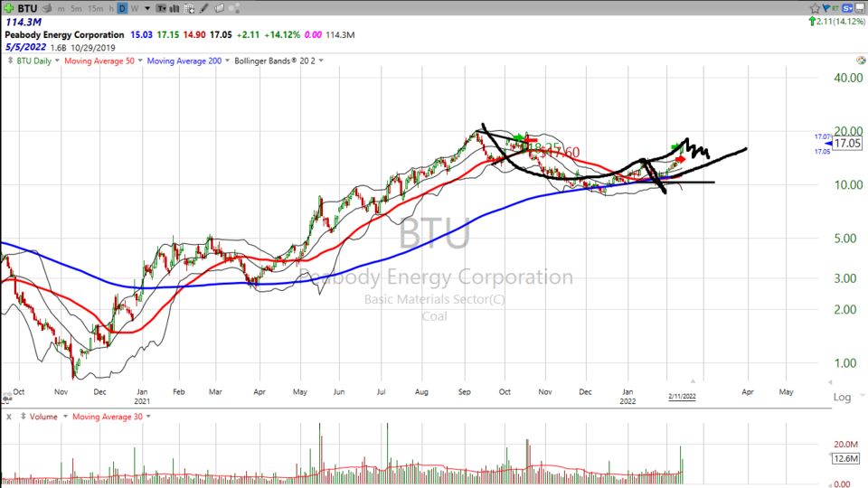
Task: Click the eraser icon next to BTU
Action: 48,8
